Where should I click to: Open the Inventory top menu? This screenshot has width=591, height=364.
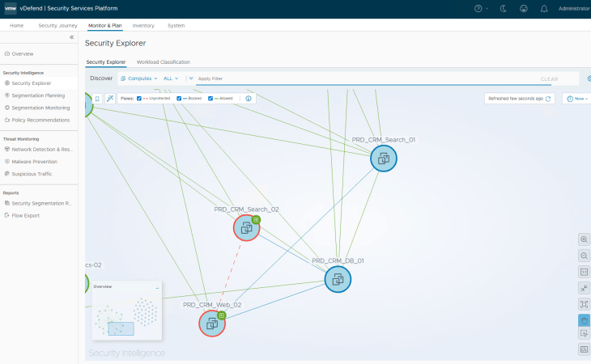pyautogui.click(x=143, y=26)
